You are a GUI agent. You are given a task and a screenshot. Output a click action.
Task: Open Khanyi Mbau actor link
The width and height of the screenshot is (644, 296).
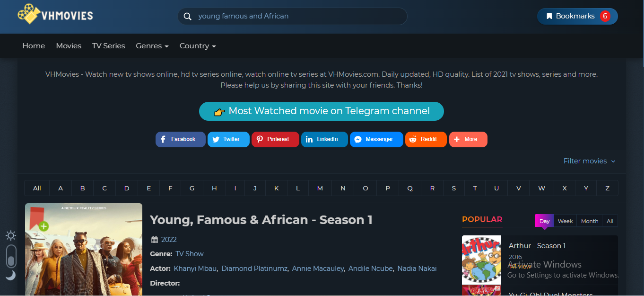(196, 269)
